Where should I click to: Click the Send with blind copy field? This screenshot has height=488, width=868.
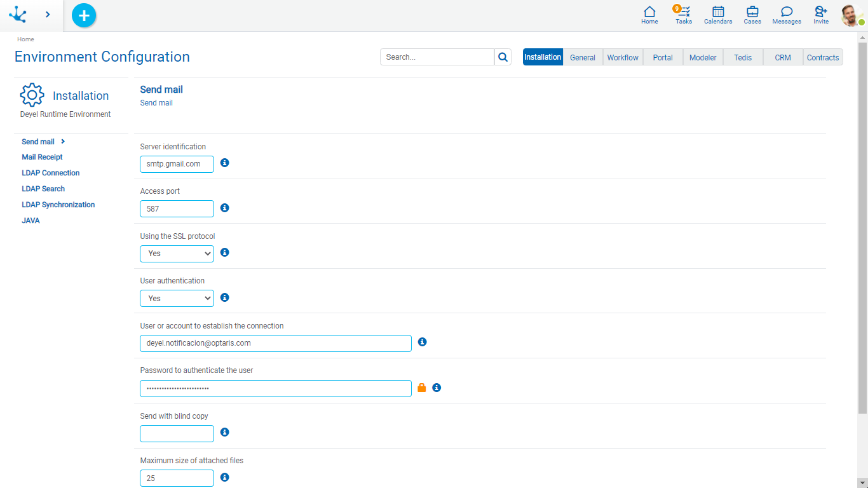click(x=177, y=433)
